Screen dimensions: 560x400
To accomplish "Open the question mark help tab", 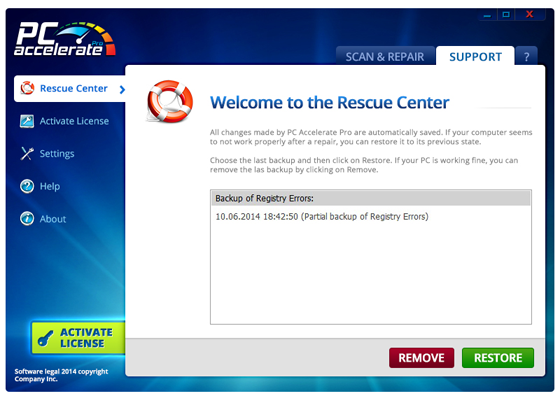I will pos(526,56).
